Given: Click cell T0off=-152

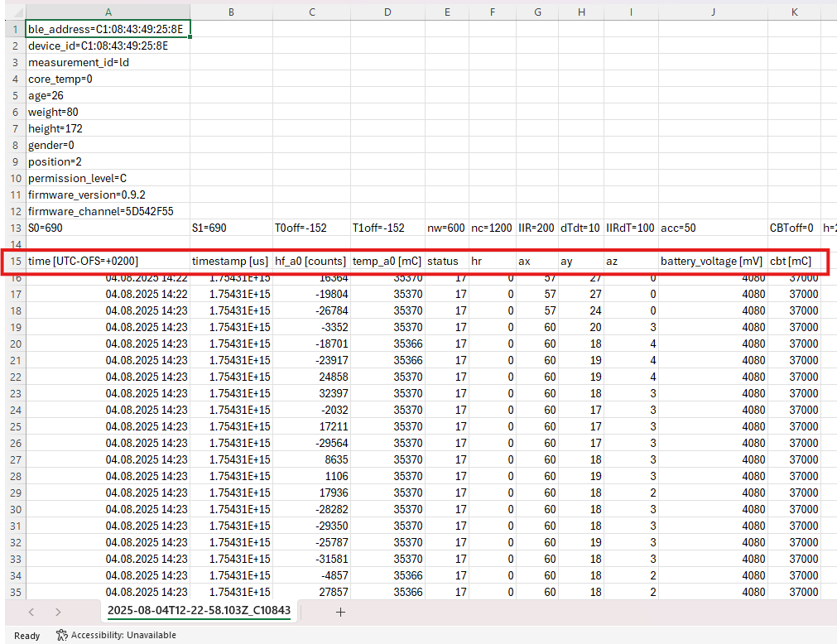Looking at the screenshot, I should [312, 228].
